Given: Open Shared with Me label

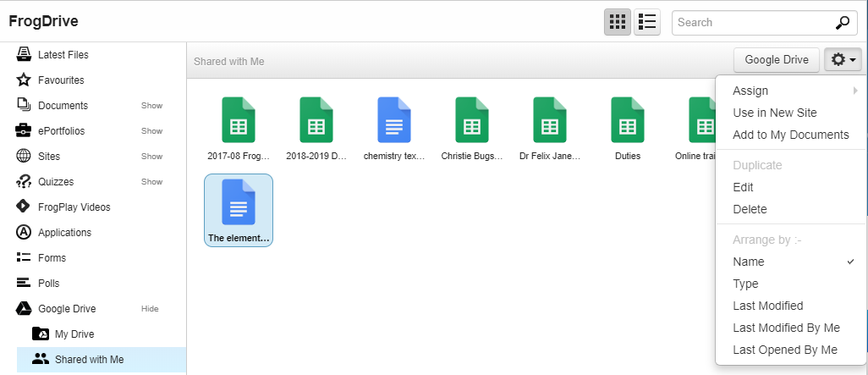Looking at the screenshot, I should [x=89, y=360].
